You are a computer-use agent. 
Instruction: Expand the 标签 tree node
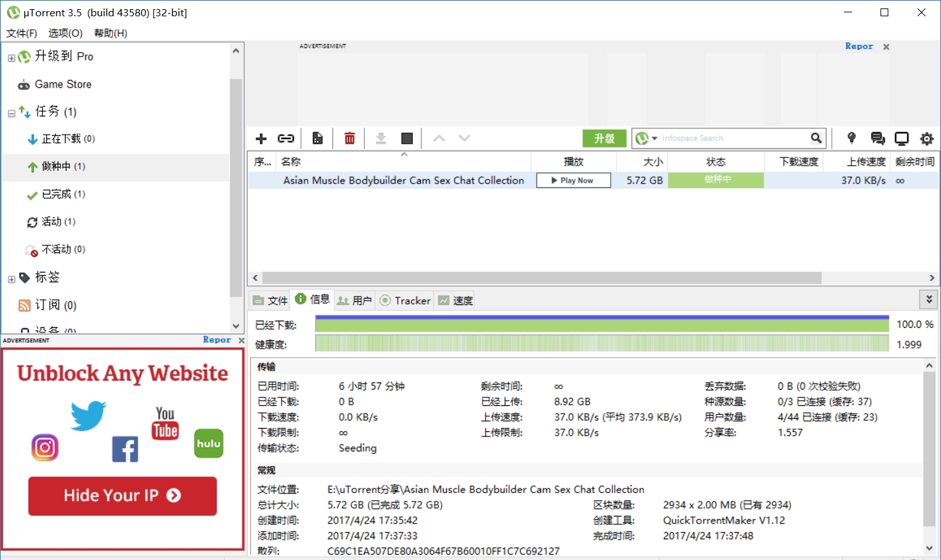(11, 279)
